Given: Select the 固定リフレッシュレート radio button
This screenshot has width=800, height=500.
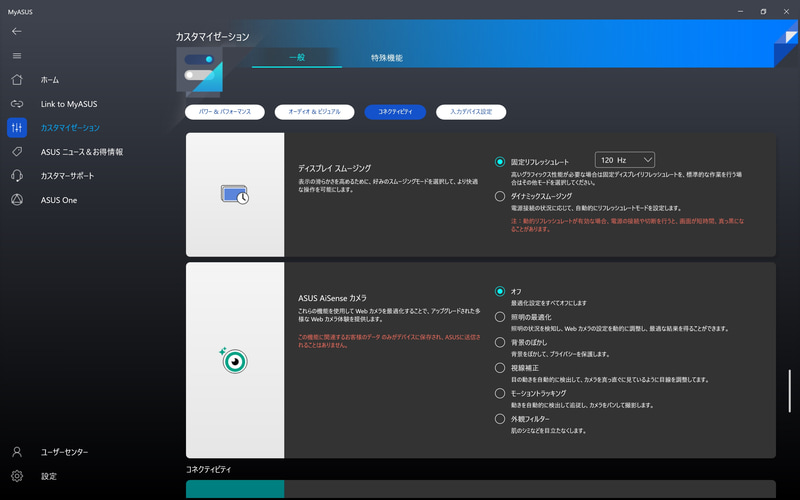Looking at the screenshot, I should point(500,162).
